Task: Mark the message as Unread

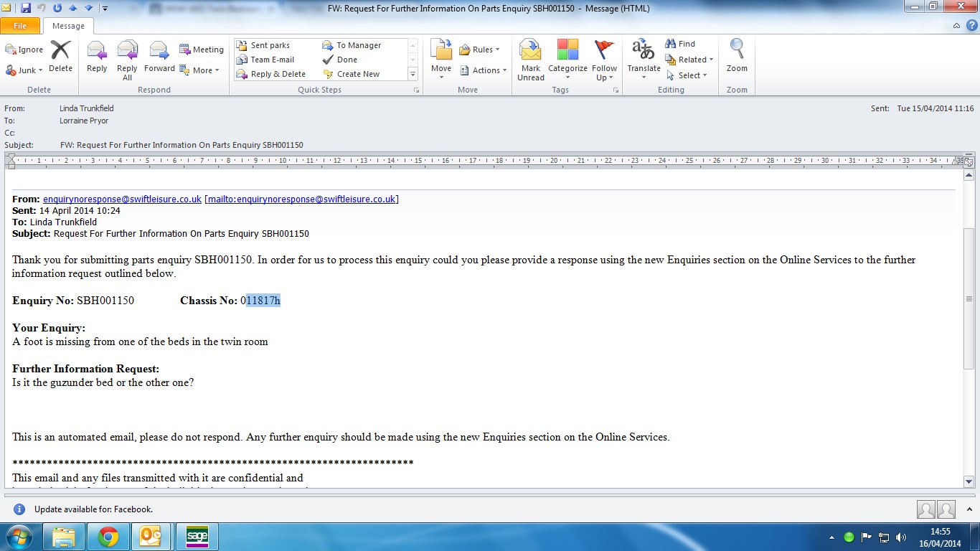Action: click(531, 60)
